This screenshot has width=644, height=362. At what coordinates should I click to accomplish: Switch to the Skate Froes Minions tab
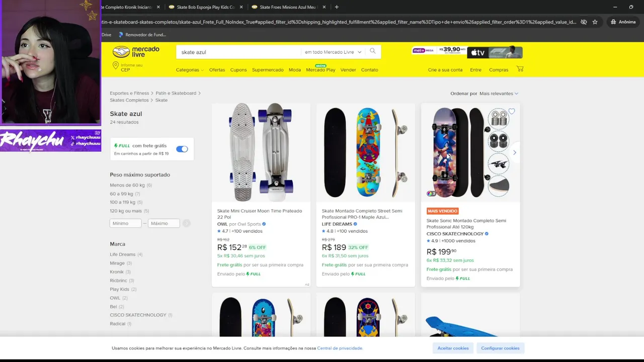(287, 7)
